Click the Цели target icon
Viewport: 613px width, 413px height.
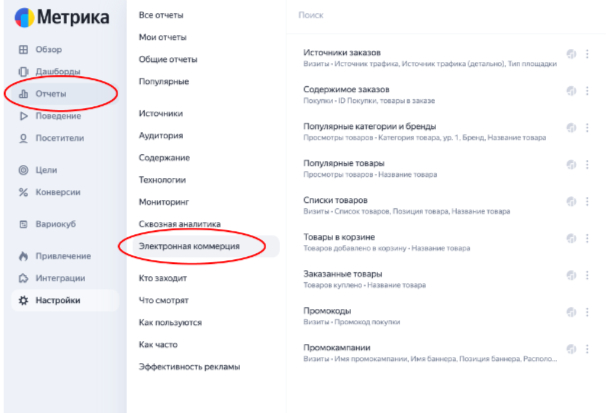[22, 170]
